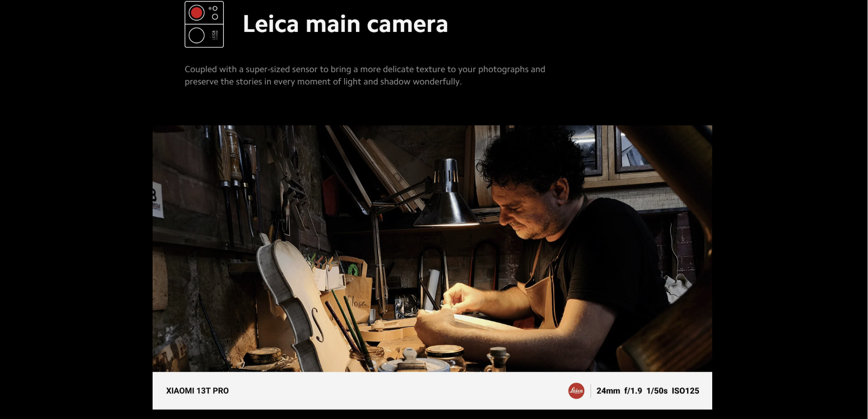
Task: Click the 'ISO125' value in photo caption
Action: (685, 391)
